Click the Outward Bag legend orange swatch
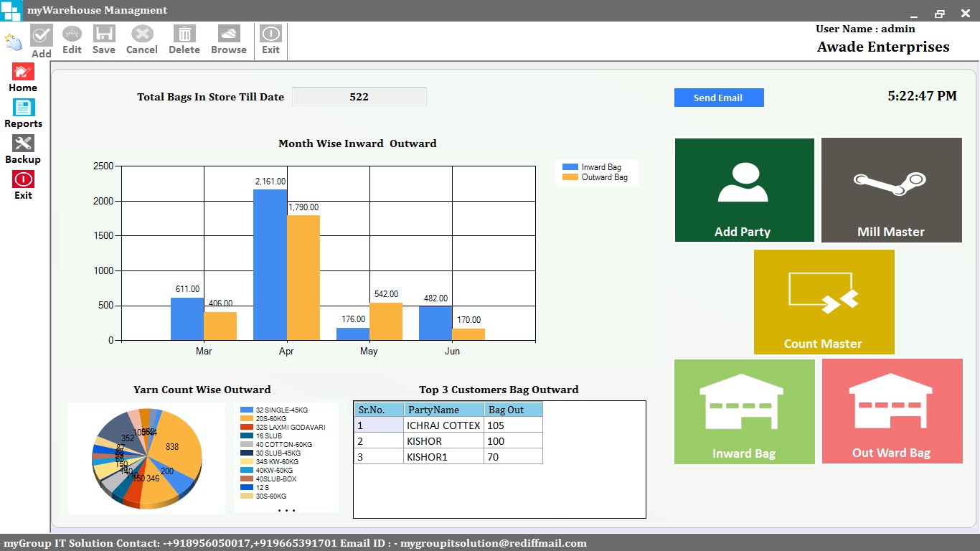980x551 pixels. click(570, 177)
